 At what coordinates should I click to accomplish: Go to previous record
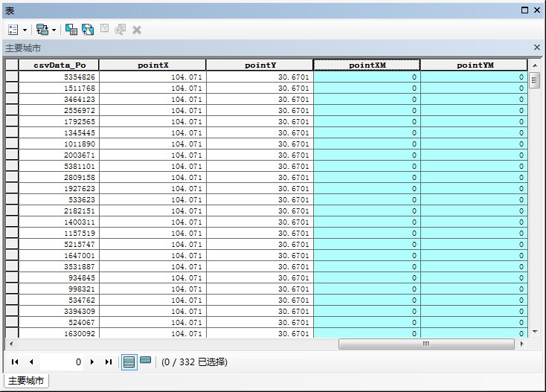click(31, 362)
